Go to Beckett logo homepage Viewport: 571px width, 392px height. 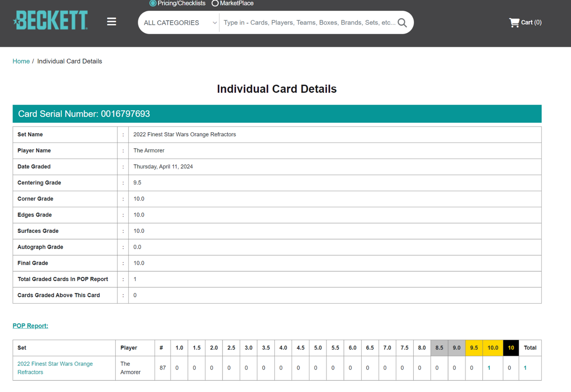50,20
